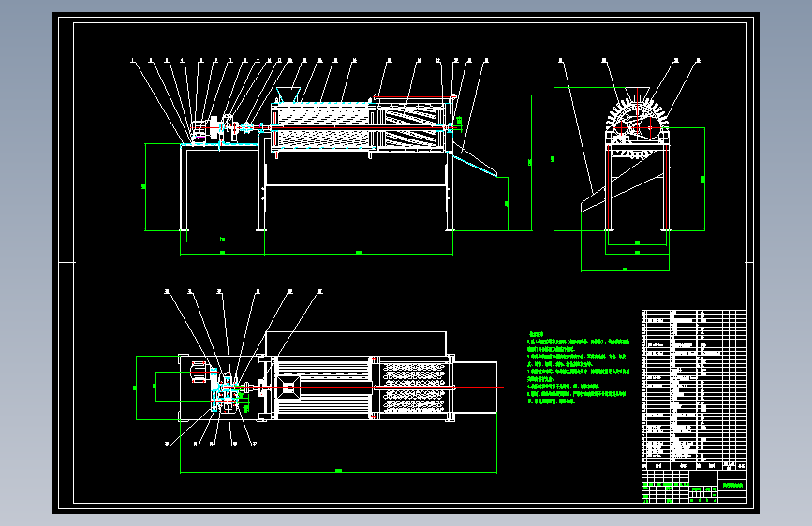Select the square hopper opening in plan view
Screen dimensions: 812x526
(x=288, y=387)
